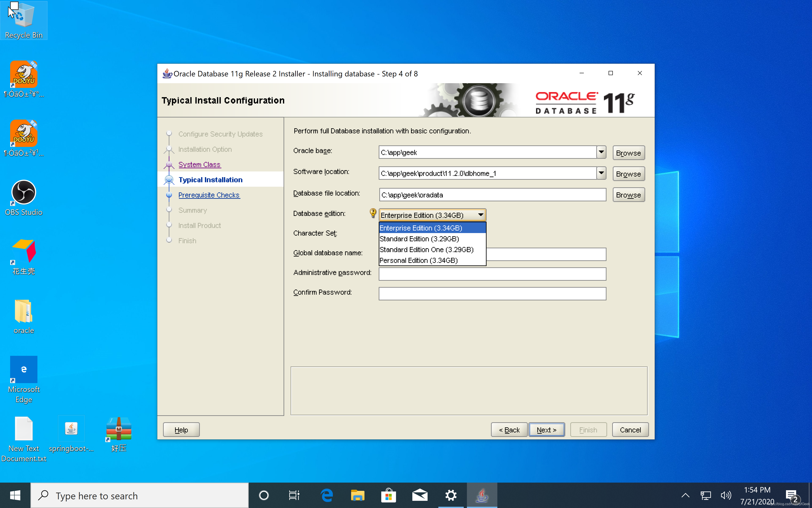
Task: Click the taskbar clock and date
Action: tap(757, 495)
